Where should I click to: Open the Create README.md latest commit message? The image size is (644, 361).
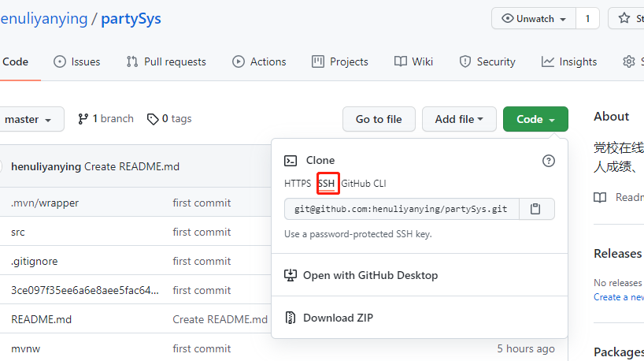coord(131,166)
